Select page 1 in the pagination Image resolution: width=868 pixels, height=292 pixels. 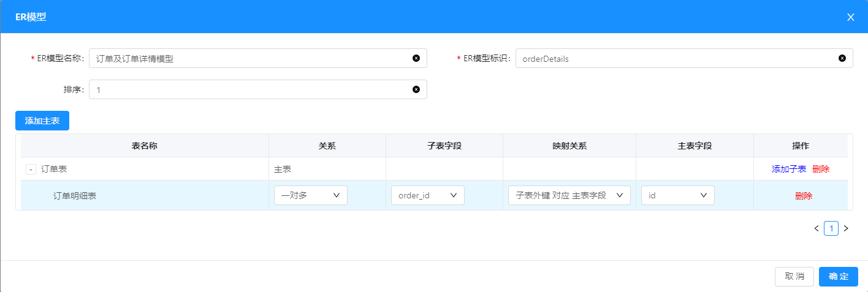coord(831,228)
